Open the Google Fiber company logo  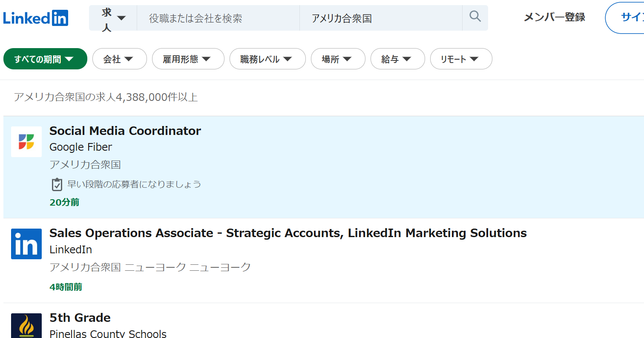click(26, 142)
